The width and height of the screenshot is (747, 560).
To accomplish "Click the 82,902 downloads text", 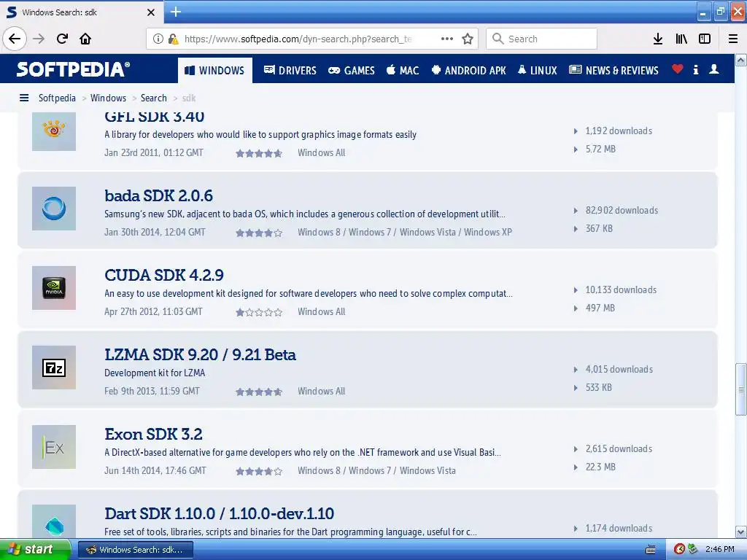I will (x=622, y=211).
